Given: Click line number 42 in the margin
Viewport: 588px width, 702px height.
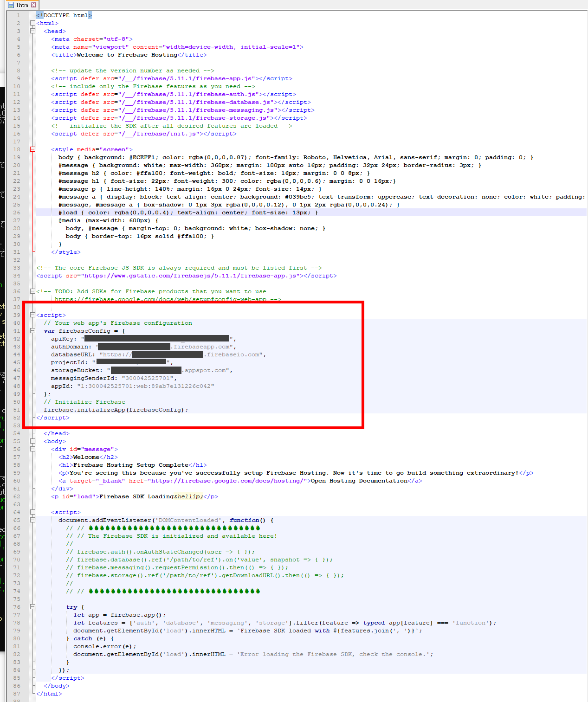Looking at the screenshot, I should 17,339.
